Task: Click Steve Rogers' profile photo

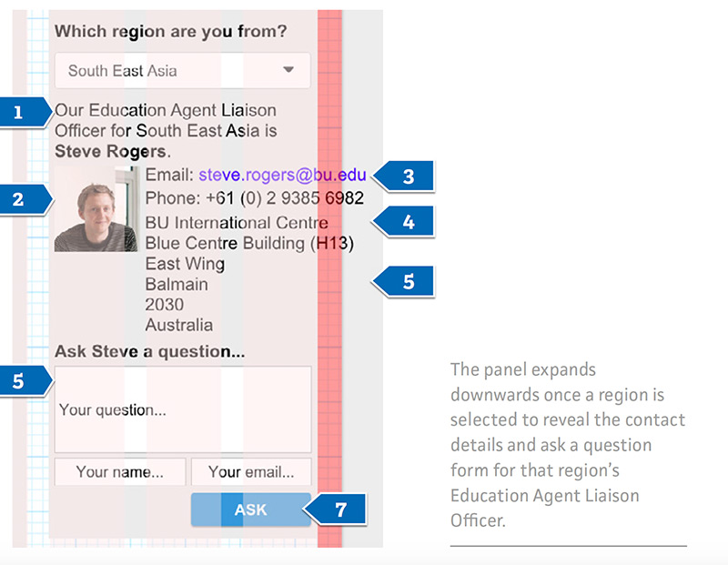Action: tap(95, 211)
